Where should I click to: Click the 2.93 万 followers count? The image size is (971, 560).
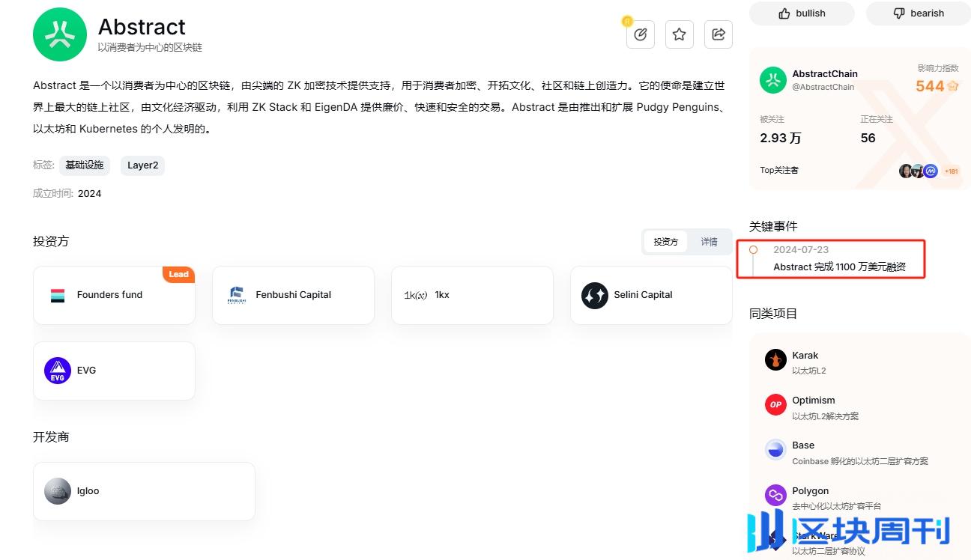[x=781, y=138]
